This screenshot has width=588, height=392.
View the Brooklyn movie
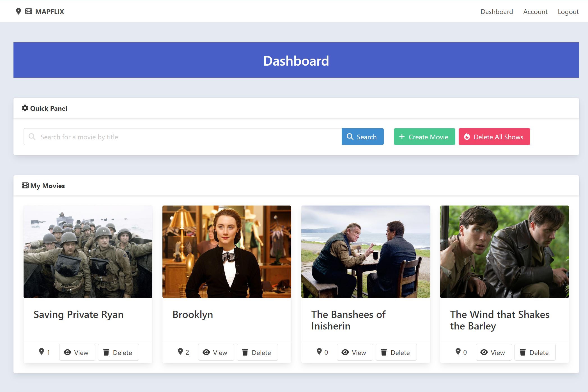coord(216,352)
